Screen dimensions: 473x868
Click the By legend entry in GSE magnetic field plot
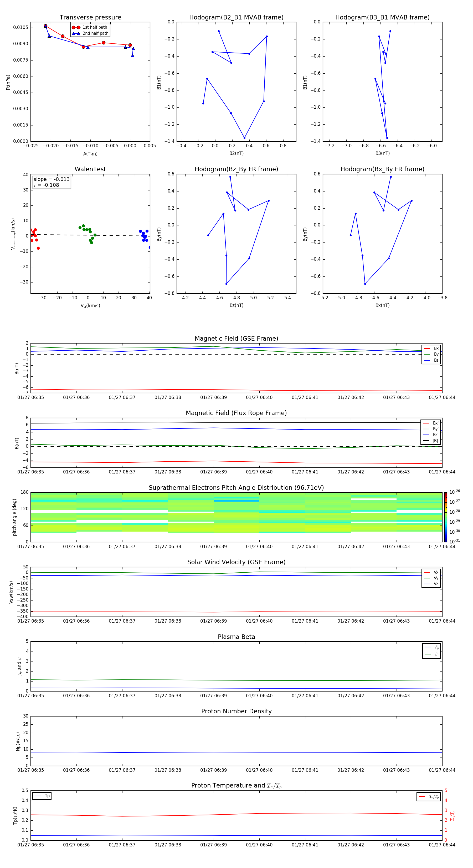click(x=431, y=354)
